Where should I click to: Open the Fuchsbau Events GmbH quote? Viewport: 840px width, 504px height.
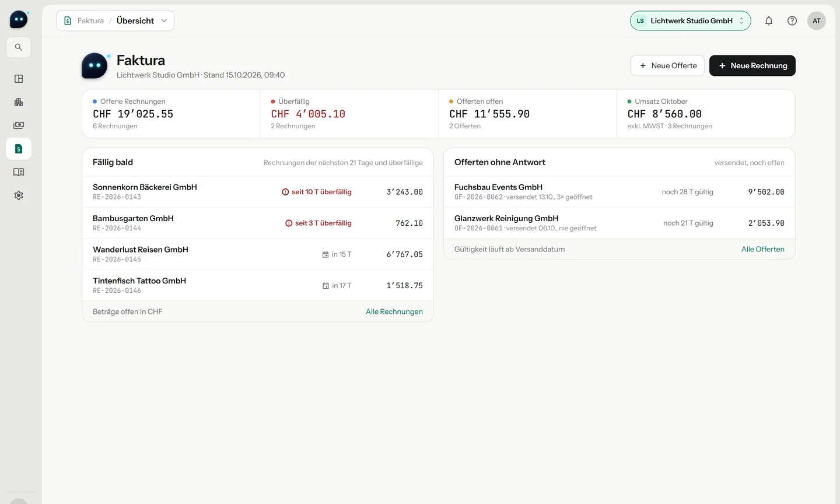tap(619, 192)
